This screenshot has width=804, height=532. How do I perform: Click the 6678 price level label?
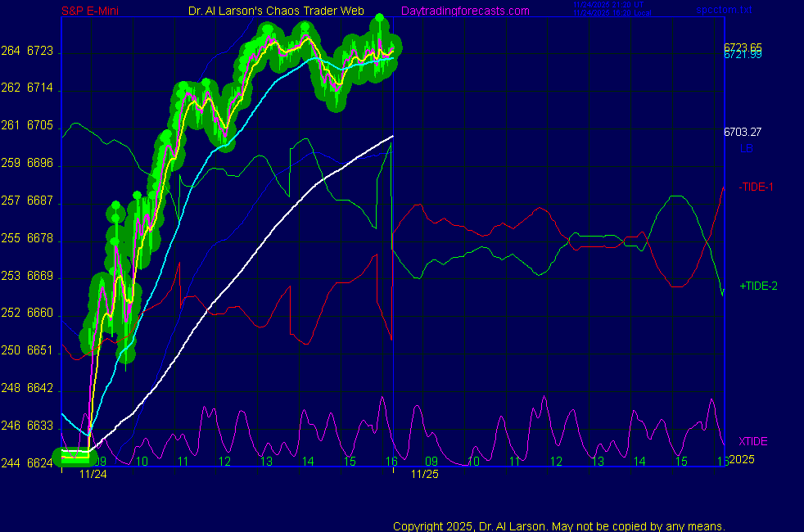pyautogui.click(x=39, y=239)
